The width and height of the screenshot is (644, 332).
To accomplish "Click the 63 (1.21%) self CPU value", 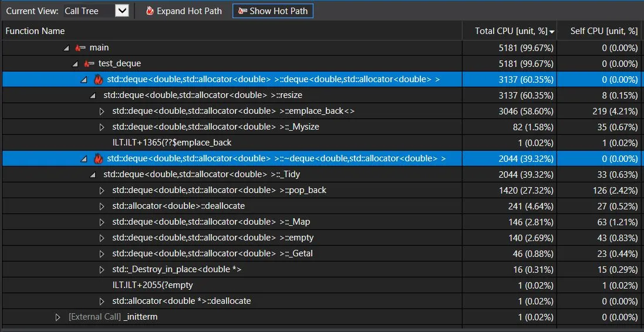I will coord(619,222).
